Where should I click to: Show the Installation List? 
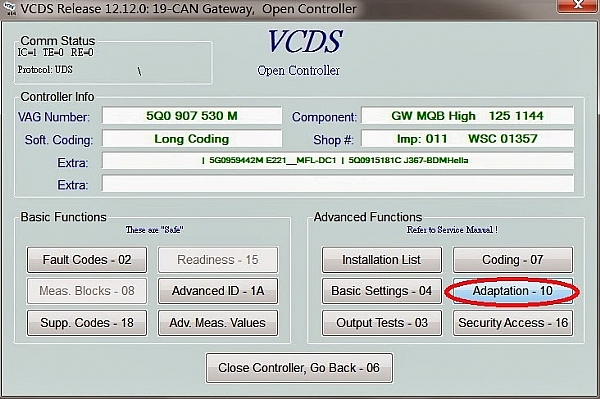[x=382, y=260]
